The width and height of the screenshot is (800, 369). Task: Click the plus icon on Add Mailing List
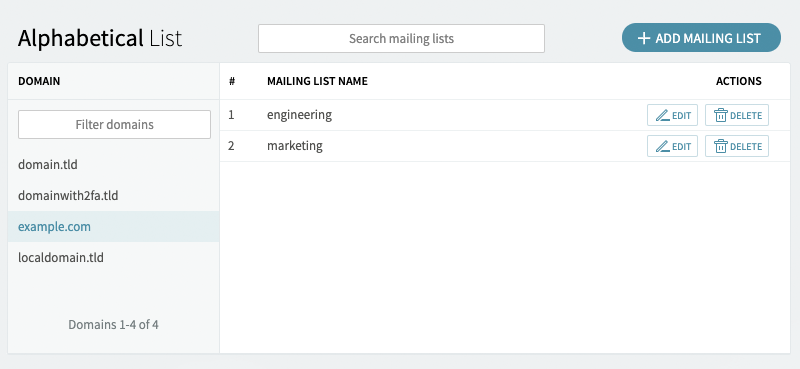click(644, 38)
